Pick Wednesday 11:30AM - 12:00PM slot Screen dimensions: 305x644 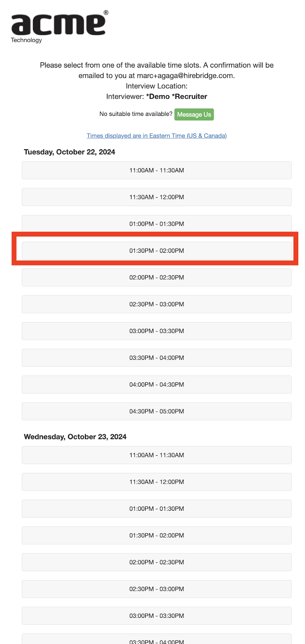[x=157, y=482]
